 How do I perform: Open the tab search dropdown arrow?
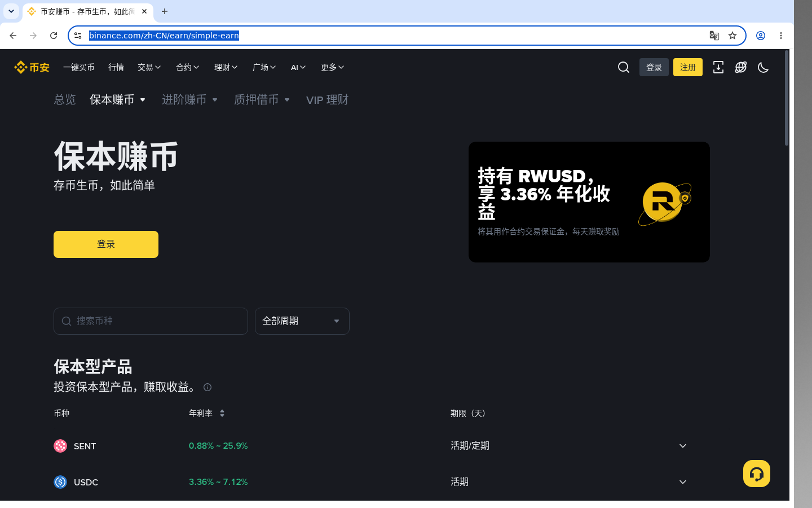point(11,11)
